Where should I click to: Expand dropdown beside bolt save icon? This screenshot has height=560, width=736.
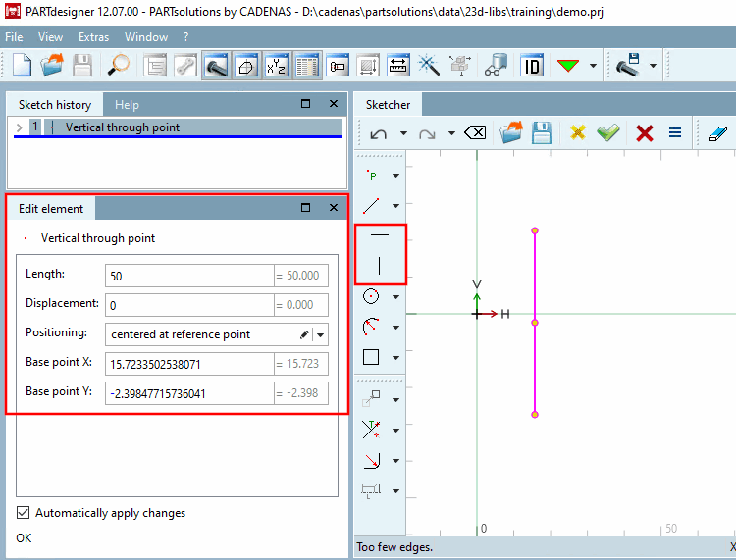653,65
